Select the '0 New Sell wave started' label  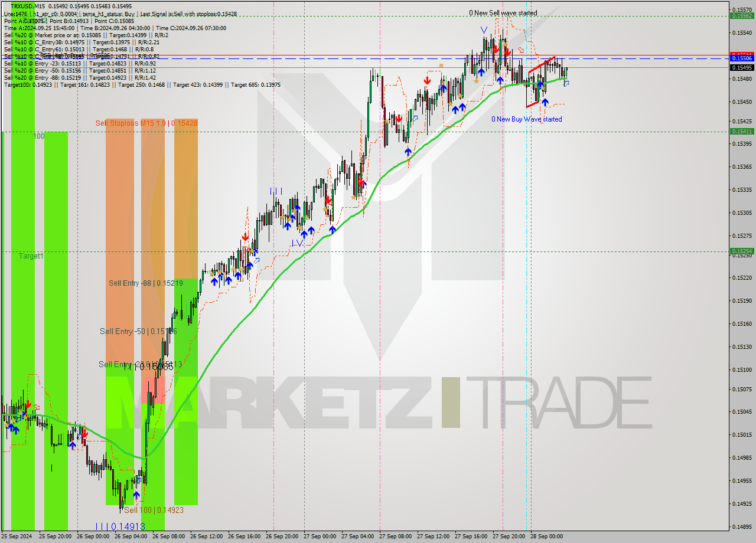(503, 12)
